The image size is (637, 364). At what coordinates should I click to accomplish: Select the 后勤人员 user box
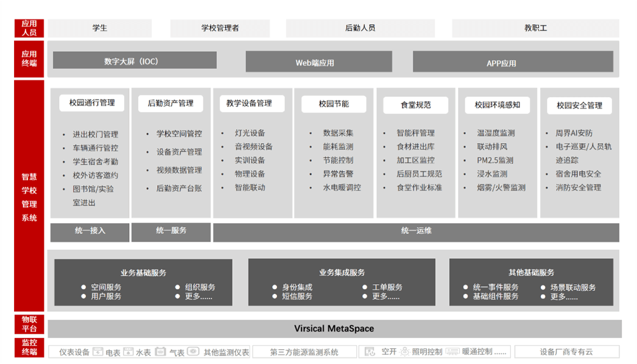361,28
